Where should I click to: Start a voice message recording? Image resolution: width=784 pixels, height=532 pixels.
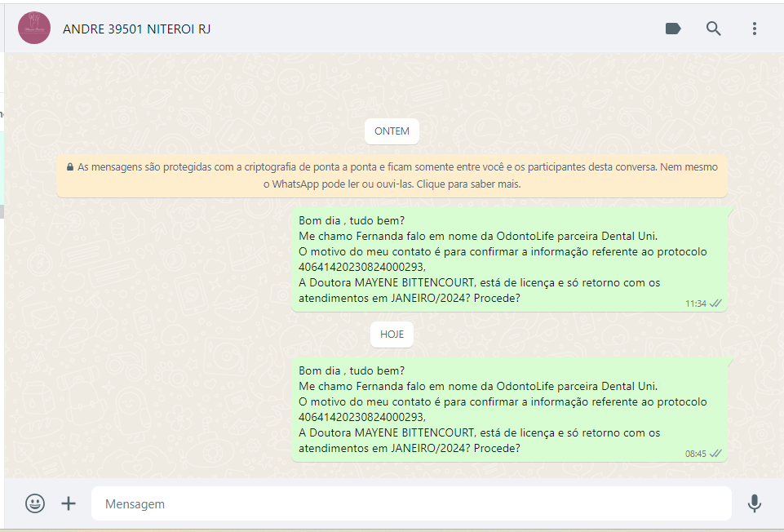click(754, 503)
